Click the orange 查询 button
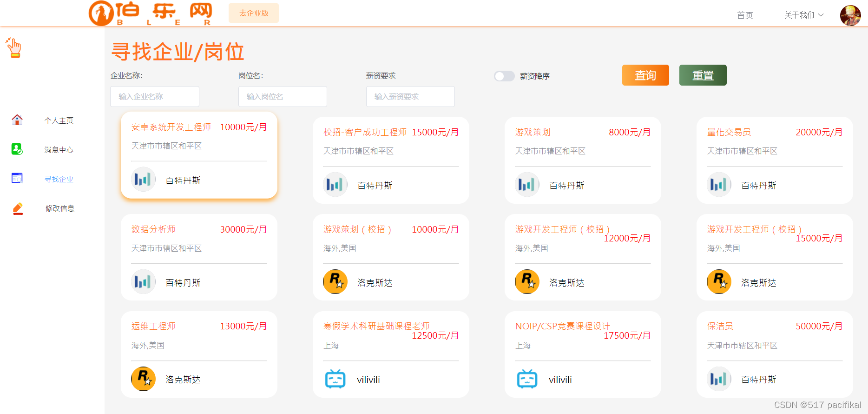 coord(645,75)
